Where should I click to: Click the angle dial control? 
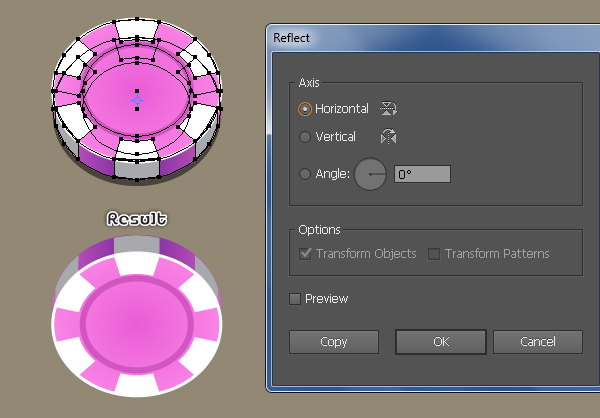(x=370, y=174)
